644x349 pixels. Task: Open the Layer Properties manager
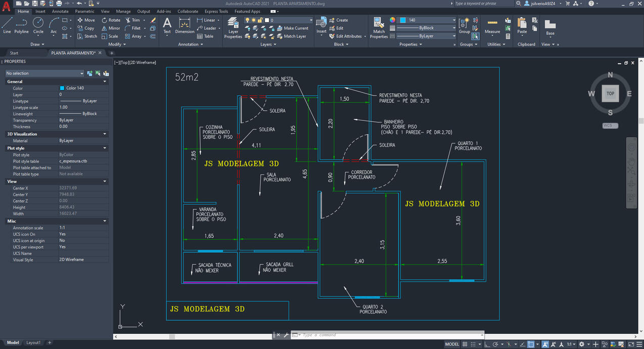(233, 28)
